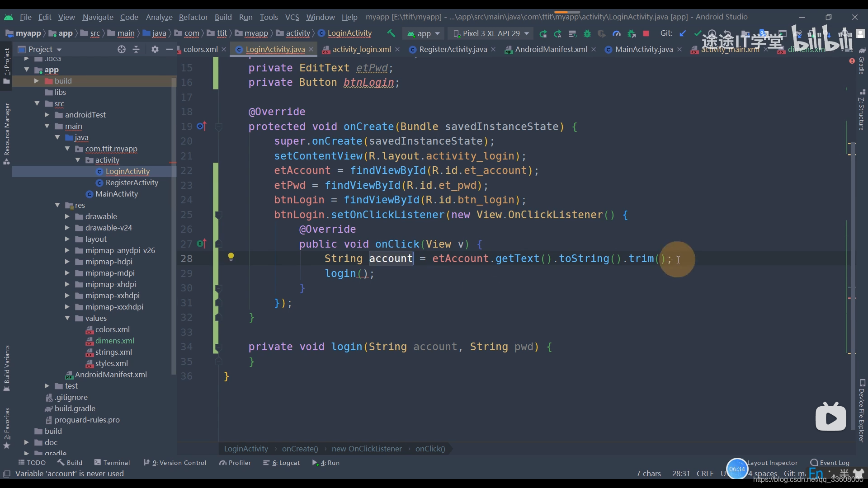Open the Navigate menu

pos(98,17)
